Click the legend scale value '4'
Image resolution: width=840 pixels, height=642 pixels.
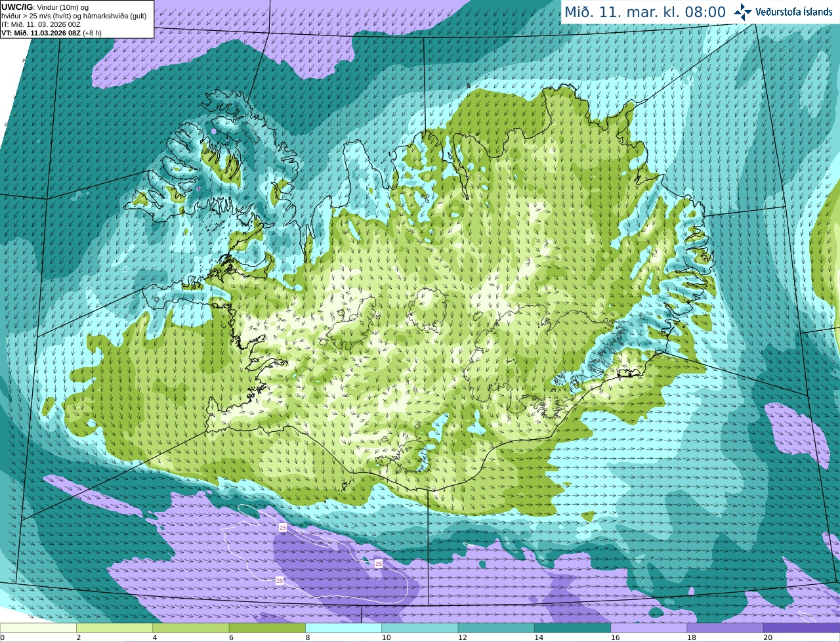point(155,637)
